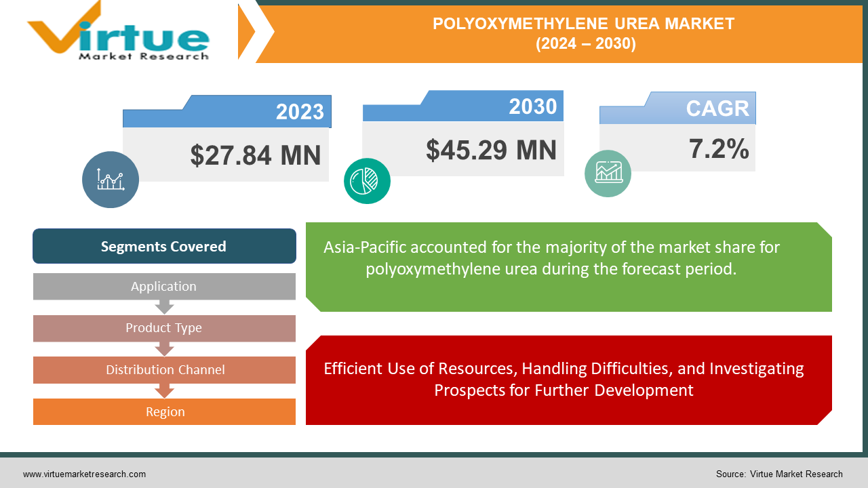Click the line chart icon beside 2023
The width and height of the screenshot is (868, 488).
pos(111,179)
